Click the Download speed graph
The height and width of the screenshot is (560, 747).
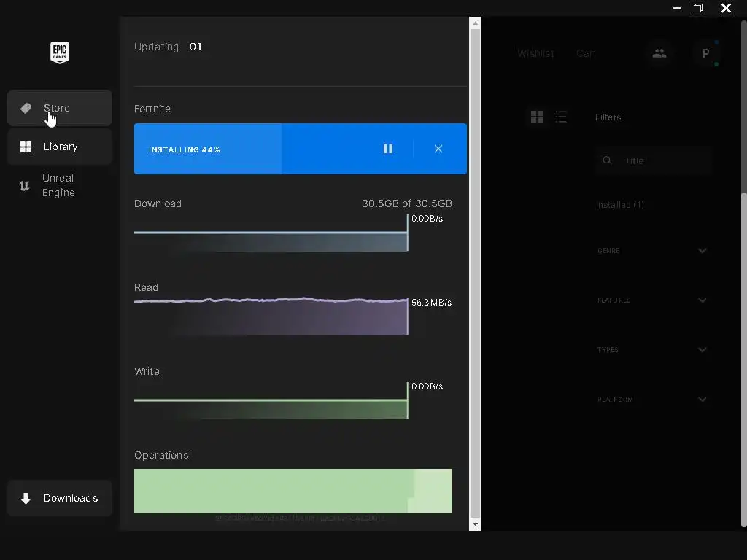[271, 233]
